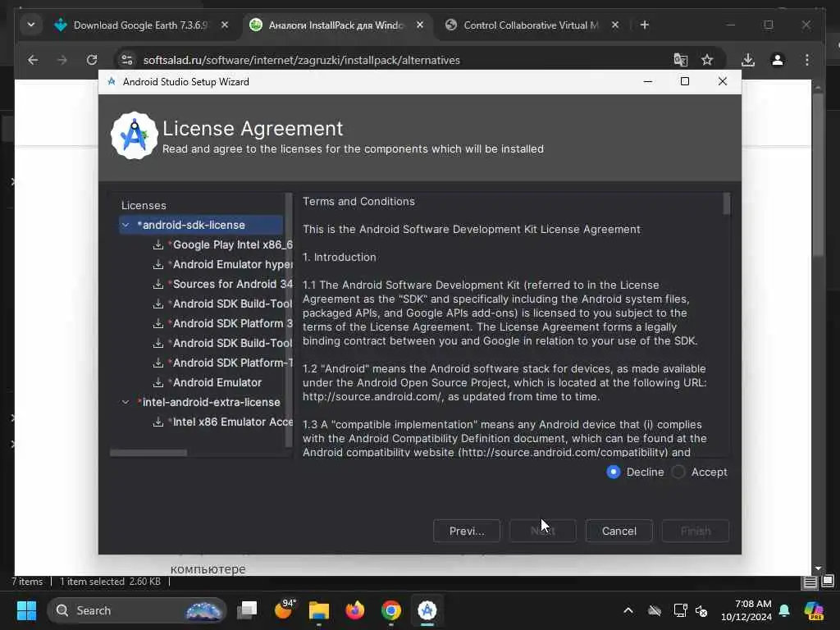Image resolution: width=840 pixels, height=630 pixels.
Task: Open notifications bell icon
Action: [x=784, y=610]
